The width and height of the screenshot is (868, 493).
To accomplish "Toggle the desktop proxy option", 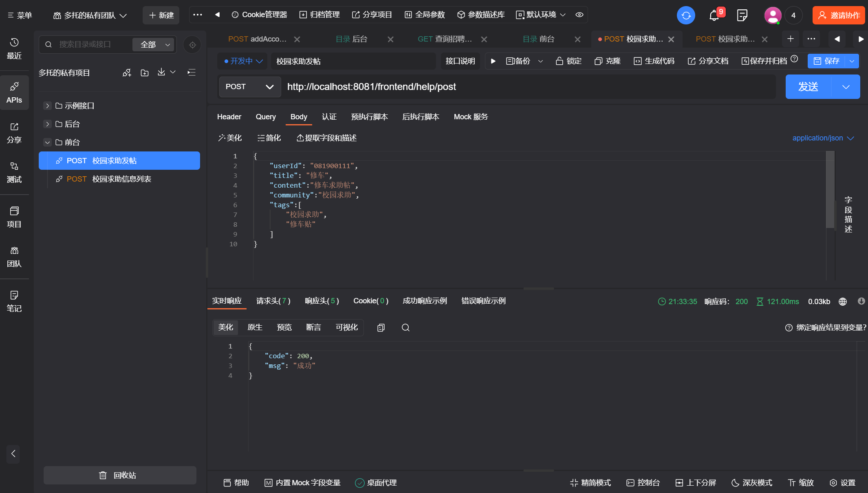I will (376, 483).
